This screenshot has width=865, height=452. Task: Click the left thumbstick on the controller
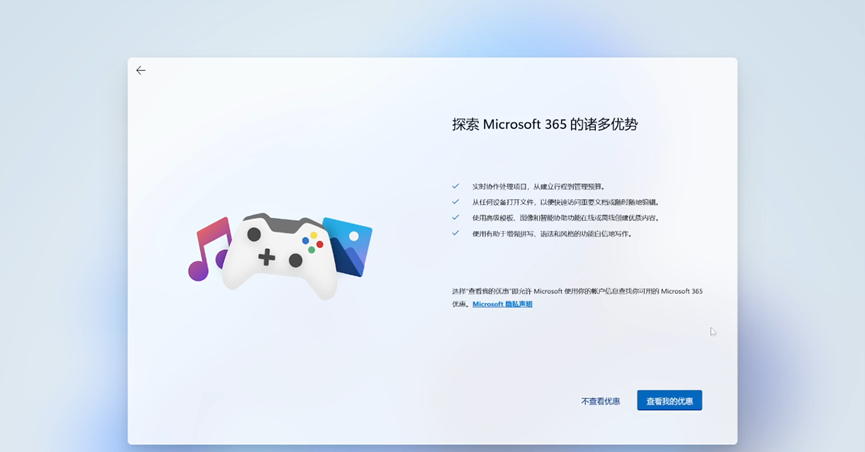pos(254,234)
